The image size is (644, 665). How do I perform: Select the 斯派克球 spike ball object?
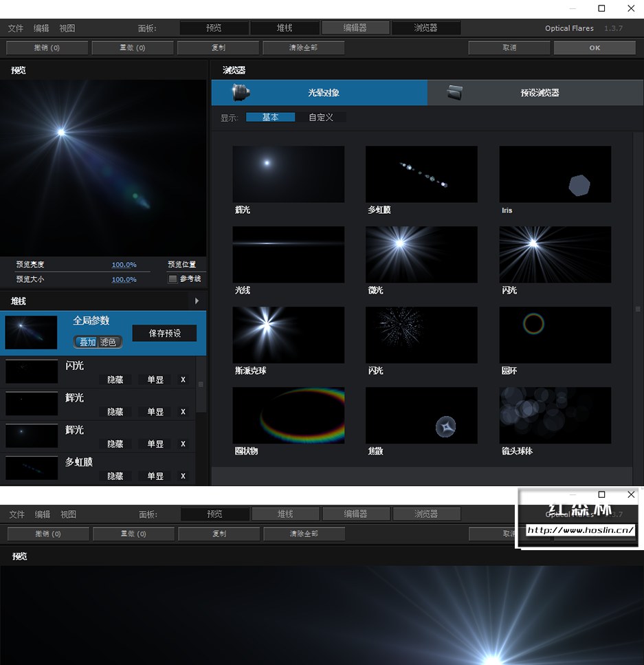point(288,334)
